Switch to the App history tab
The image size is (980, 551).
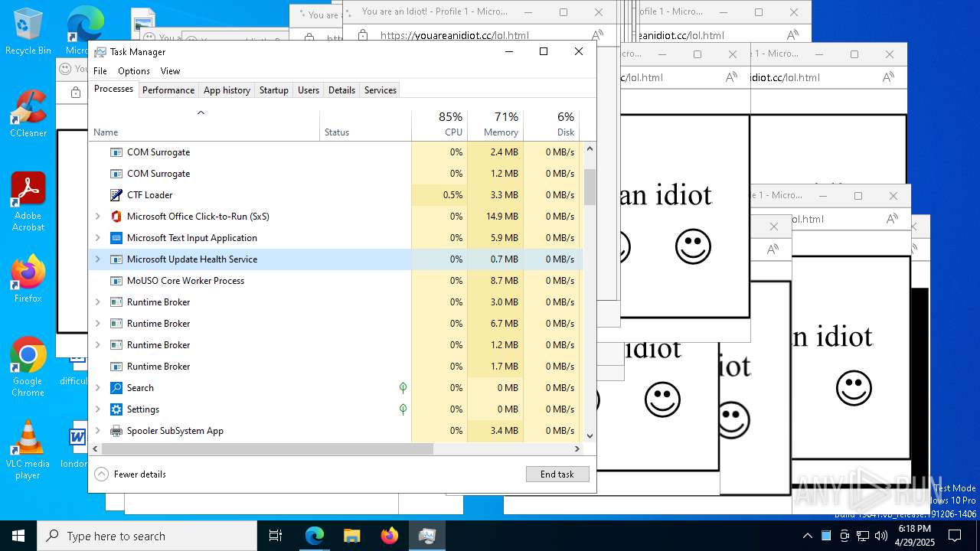pos(227,90)
